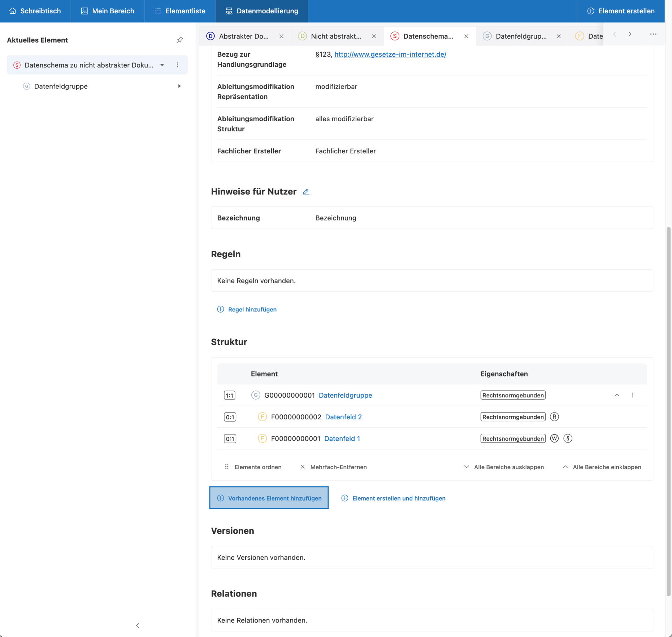
Task: Open the gesetze-im-internet.de link
Action: pyautogui.click(x=390, y=54)
